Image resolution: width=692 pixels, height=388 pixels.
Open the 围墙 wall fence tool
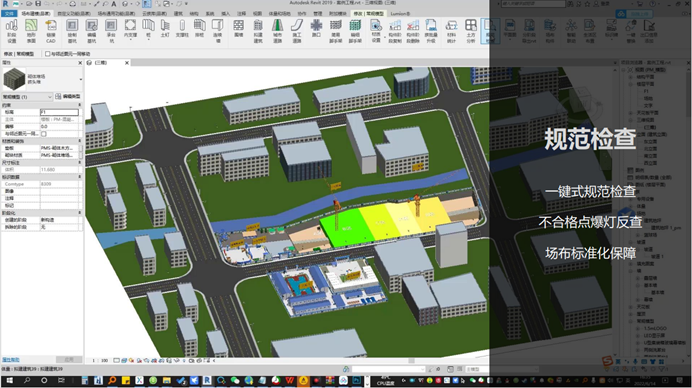pyautogui.click(x=239, y=29)
